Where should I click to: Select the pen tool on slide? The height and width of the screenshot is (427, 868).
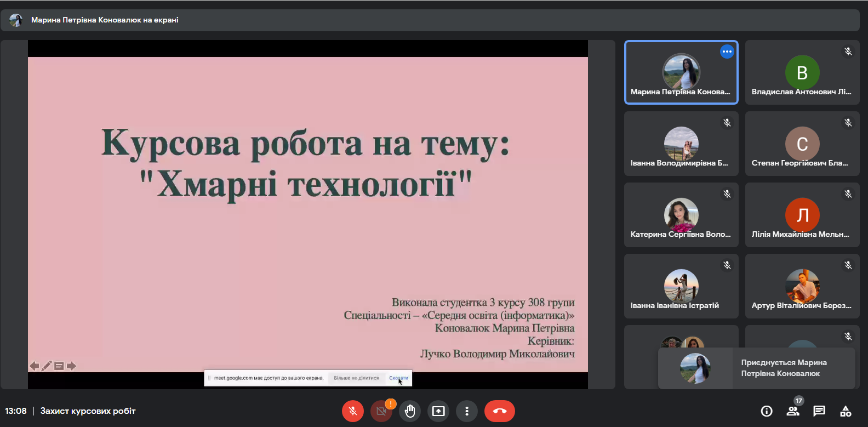point(47,366)
